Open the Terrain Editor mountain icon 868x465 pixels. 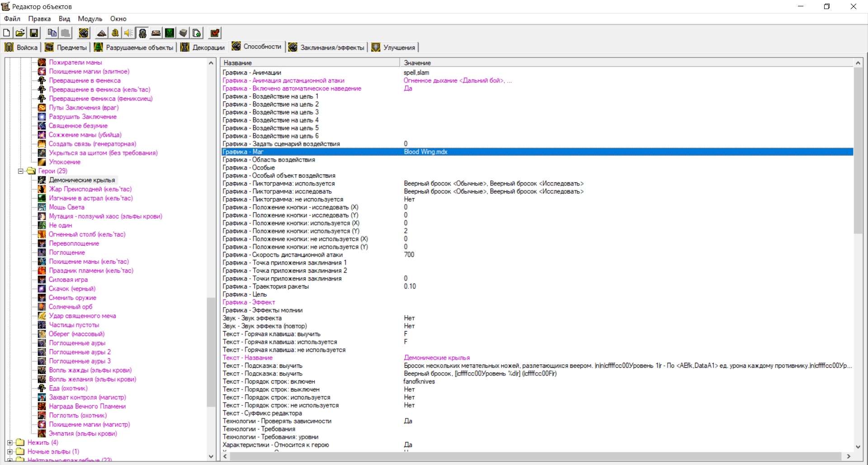[x=102, y=33]
